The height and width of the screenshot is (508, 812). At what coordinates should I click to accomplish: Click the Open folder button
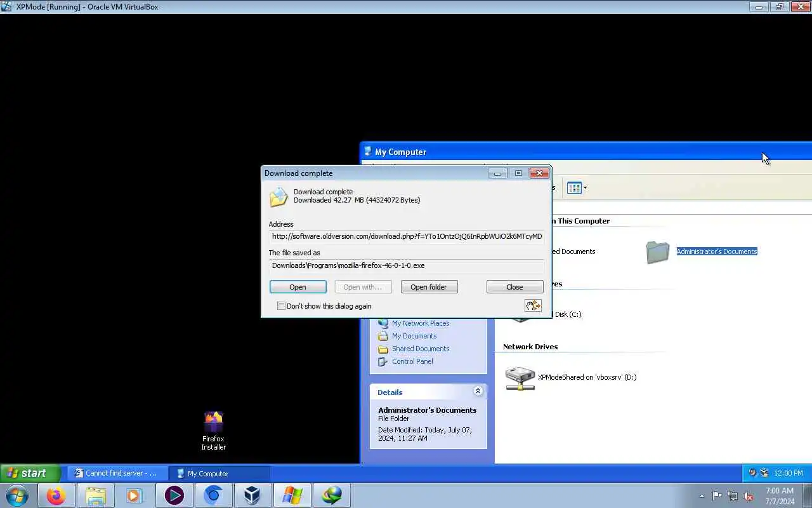tap(429, 287)
